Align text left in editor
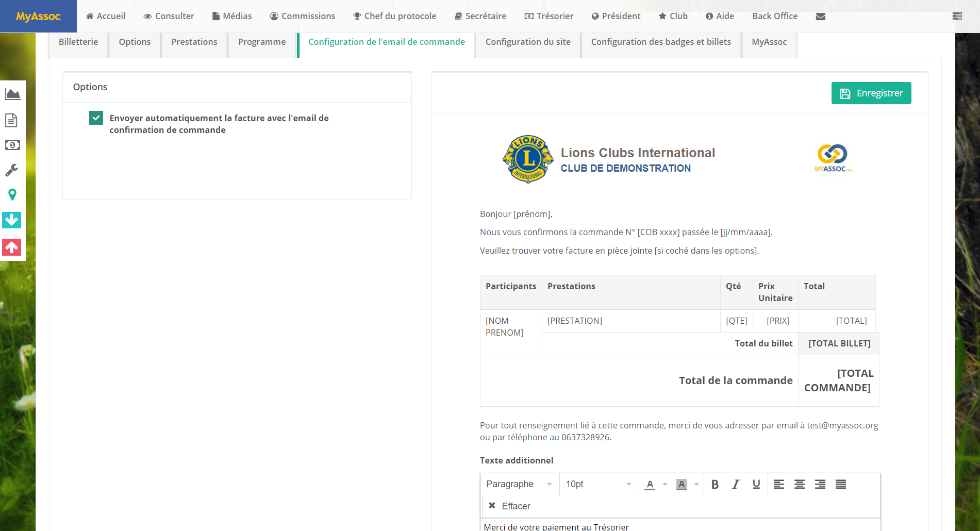 click(779, 484)
